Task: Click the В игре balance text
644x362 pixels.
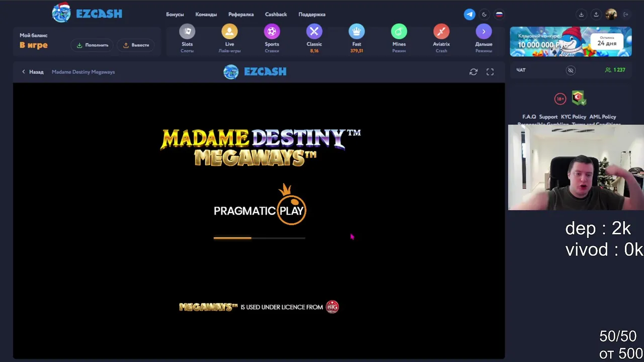Action: (x=34, y=45)
